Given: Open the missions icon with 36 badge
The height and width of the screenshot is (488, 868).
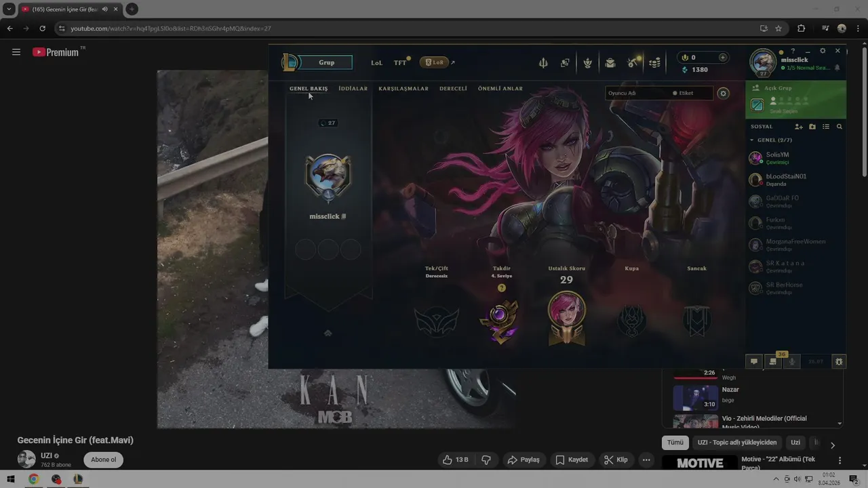Looking at the screenshot, I should 773,361.
